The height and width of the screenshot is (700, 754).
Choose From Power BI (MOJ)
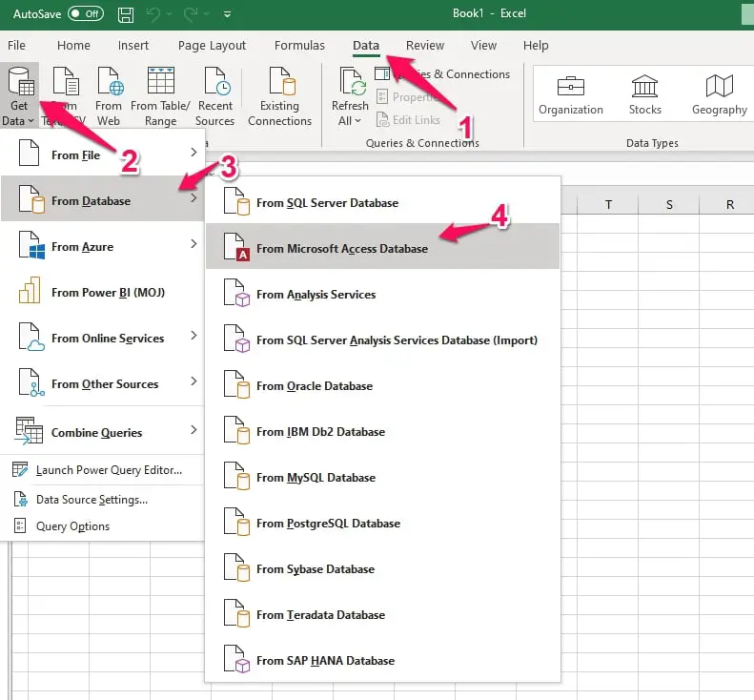[x=103, y=292]
